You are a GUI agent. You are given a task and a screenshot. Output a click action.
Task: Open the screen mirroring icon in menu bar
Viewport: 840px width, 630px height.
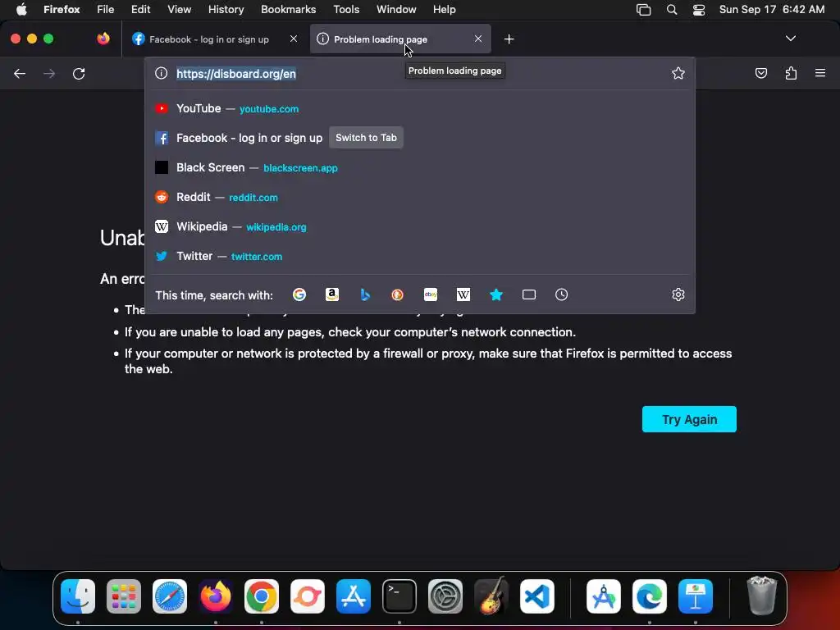point(643,10)
